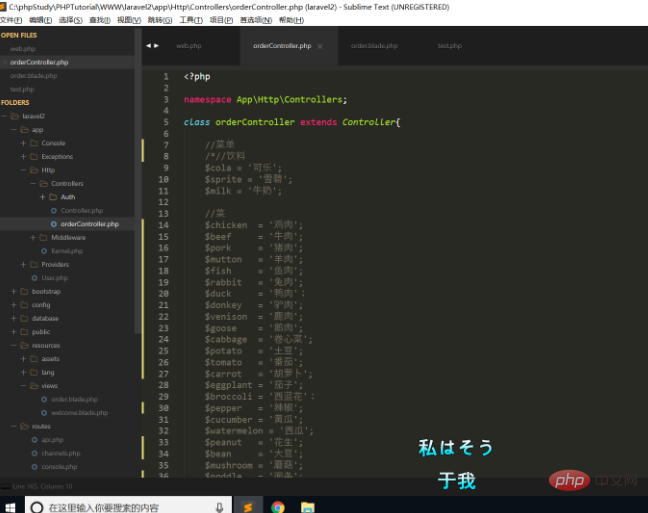Viewport: 648px width, 513px height.
Task: Open the 文件(F) menu
Action: [x=11, y=20]
